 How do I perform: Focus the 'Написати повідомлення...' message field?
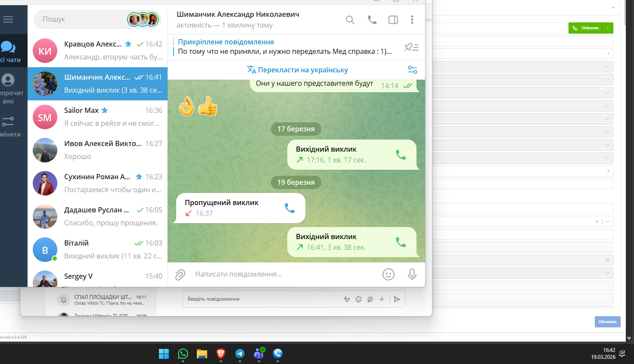pos(284,274)
